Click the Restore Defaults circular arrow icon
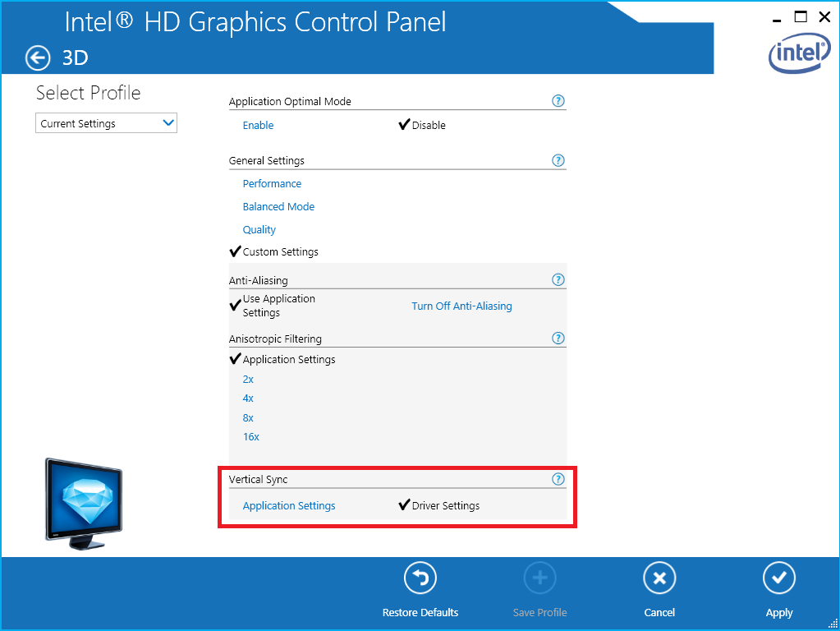 point(420,578)
